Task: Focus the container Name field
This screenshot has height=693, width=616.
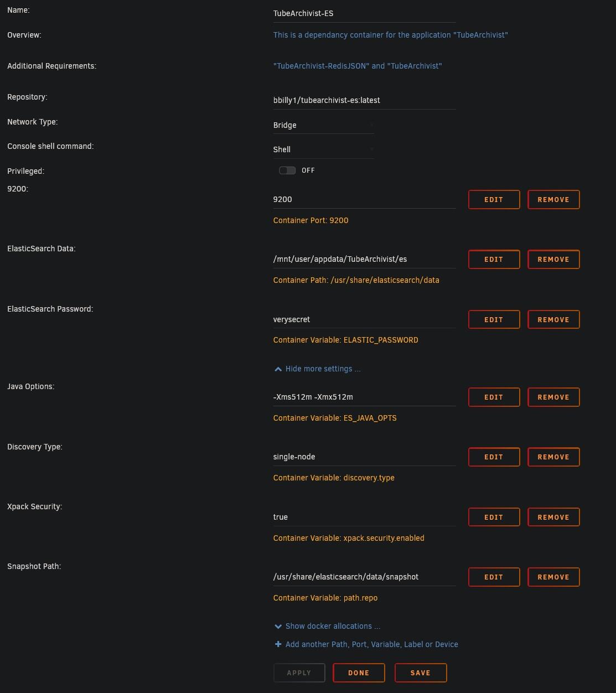Action: [x=365, y=13]
